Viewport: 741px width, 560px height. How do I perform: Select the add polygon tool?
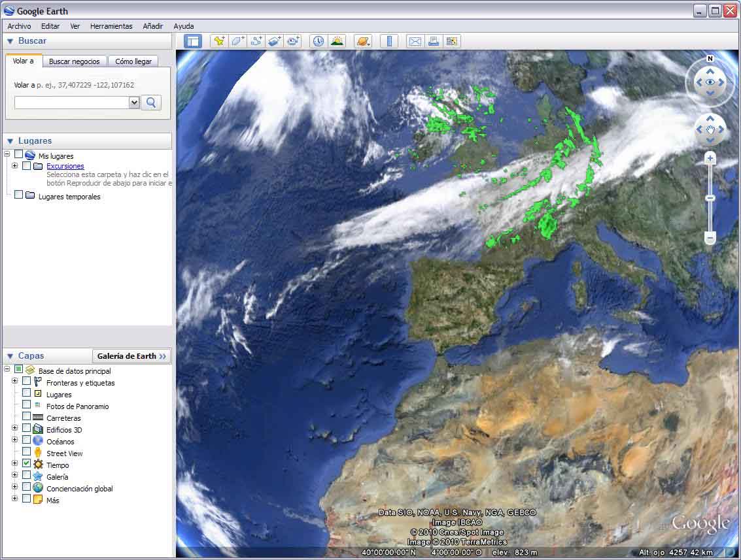pos(237,41)
